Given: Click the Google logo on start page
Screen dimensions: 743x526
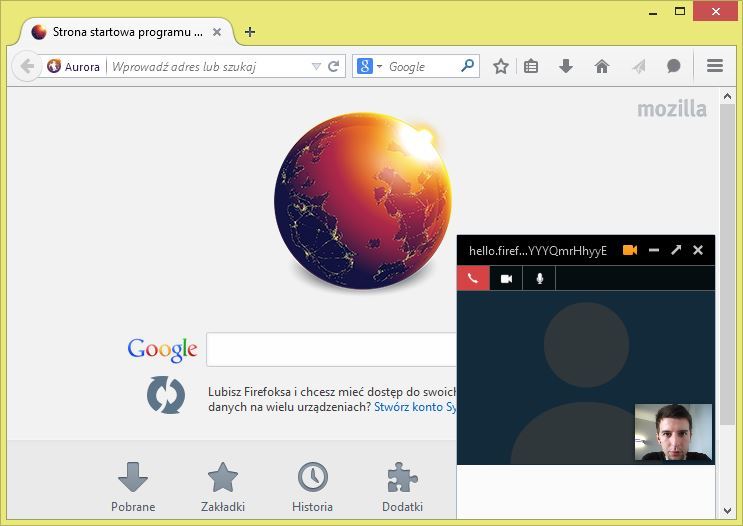Looking at the screenshot, I should (x=162, y=350).
